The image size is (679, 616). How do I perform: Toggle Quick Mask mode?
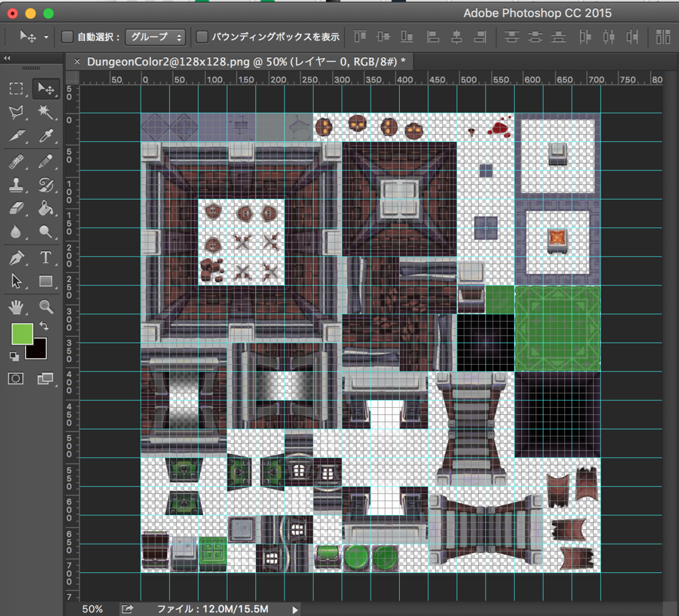click(x=16, y=379)
